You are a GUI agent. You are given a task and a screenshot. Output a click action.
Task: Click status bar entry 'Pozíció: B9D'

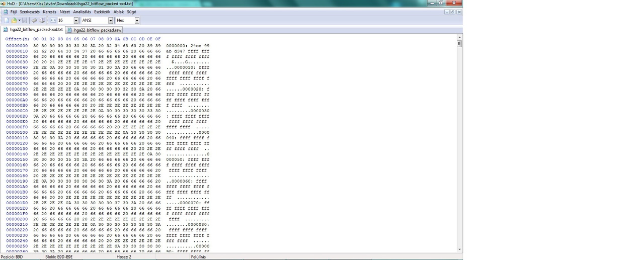(x=12, y=256)
